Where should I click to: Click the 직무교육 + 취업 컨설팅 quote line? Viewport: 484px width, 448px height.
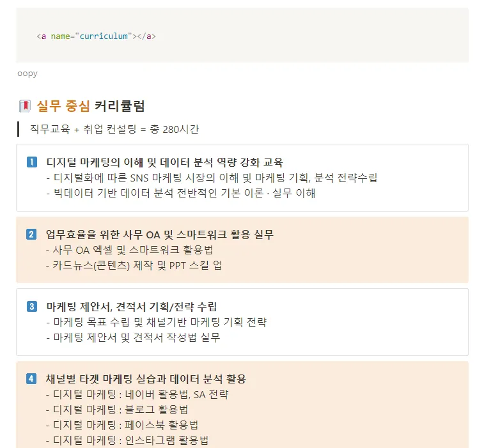pos(114,129)
